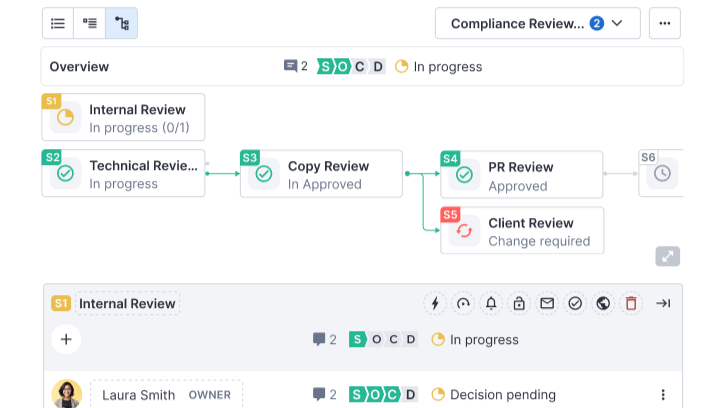
Task: Click the globe icon in stage toolbar
Action: click(x=603, y=304)
